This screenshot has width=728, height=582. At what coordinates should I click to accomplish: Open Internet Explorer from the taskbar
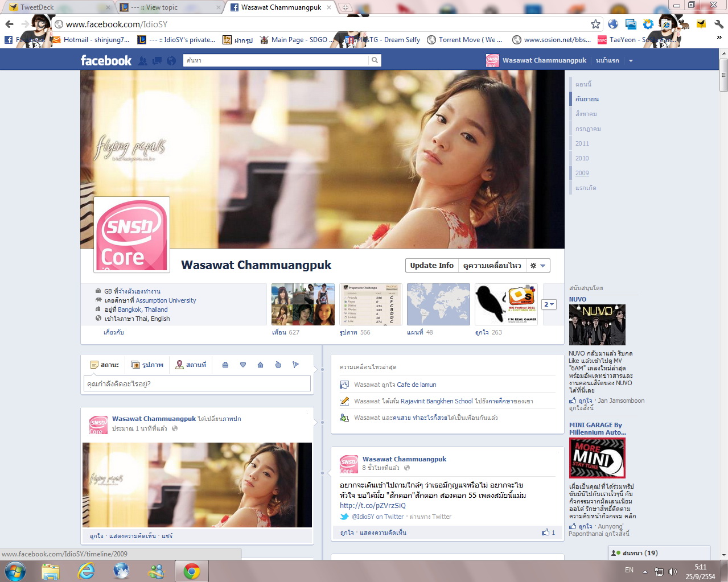click(86, 571)
